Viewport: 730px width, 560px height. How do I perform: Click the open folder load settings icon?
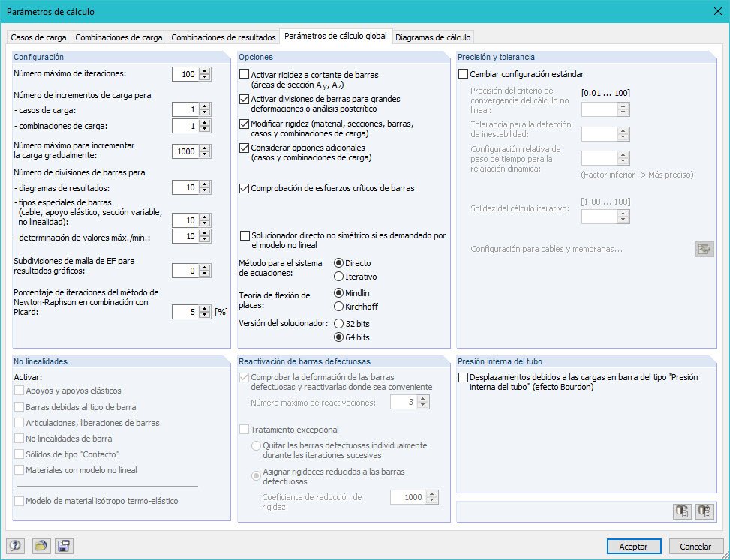tap(41, 546)
